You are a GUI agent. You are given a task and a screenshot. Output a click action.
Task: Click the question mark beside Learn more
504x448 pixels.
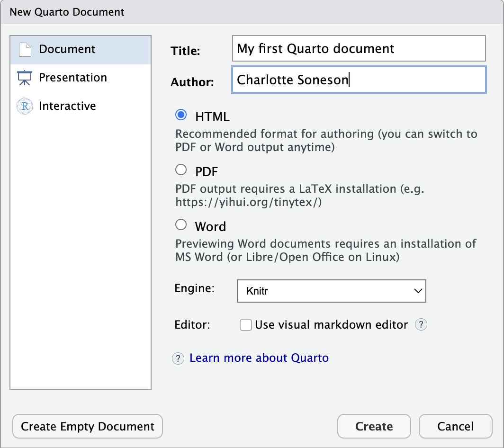click(x=178, y=358)
